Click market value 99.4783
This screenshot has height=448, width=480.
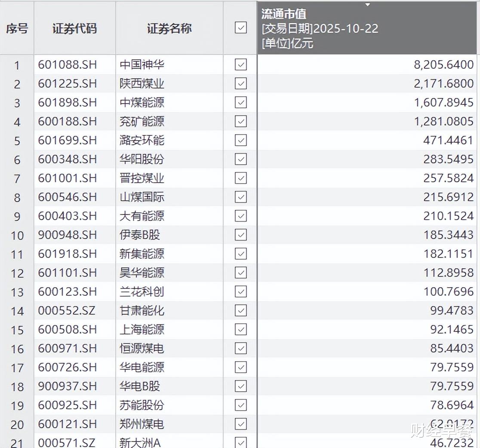tap(452, 310)
